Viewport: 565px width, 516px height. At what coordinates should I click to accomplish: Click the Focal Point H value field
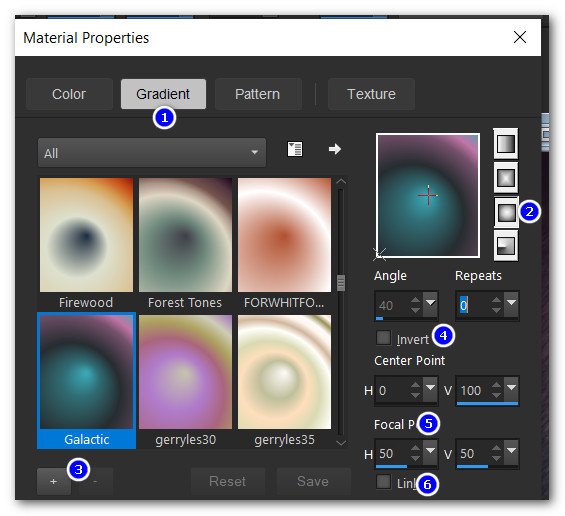pos(392,454)
